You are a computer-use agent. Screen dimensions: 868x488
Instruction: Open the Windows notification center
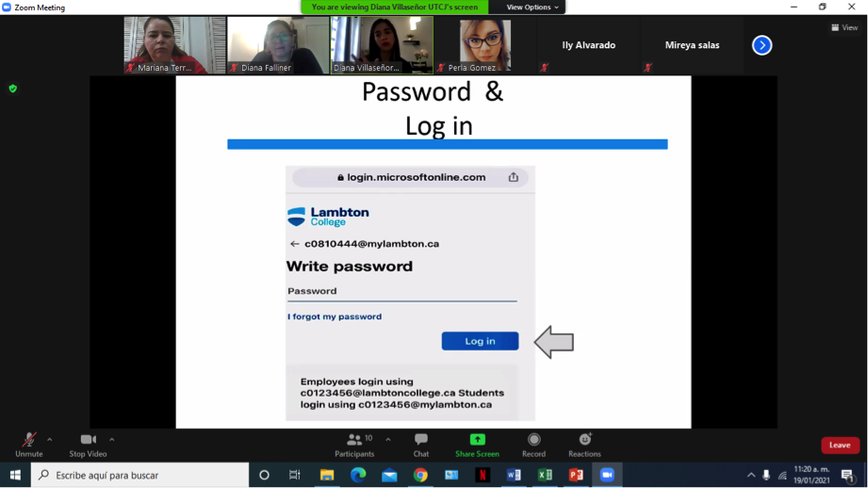tap(847, 475)
